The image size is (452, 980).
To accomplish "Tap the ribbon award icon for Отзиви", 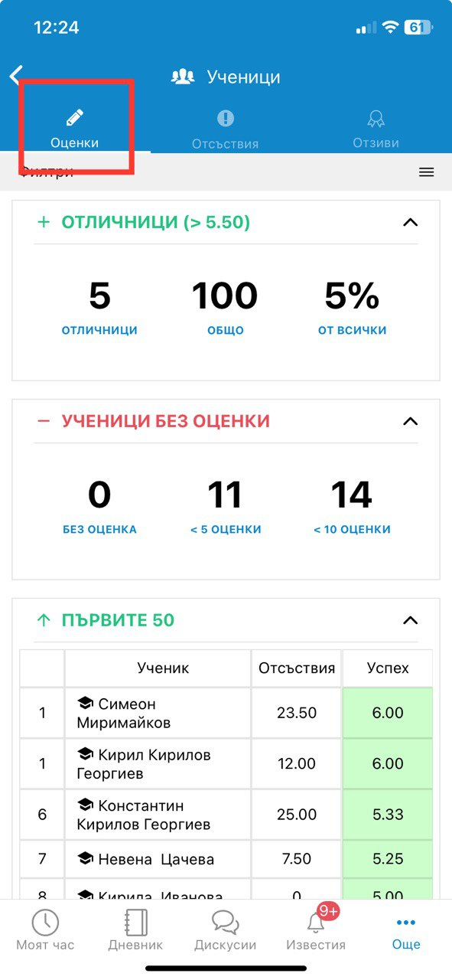I will click(376, 119).
